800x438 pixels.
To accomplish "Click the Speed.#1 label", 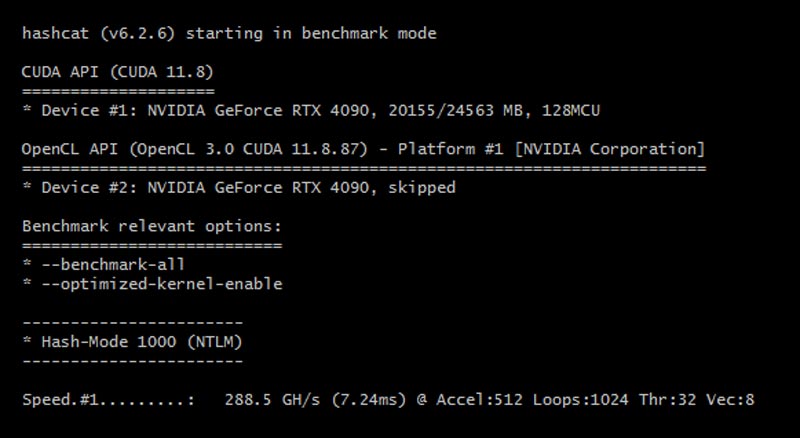I will (108, 400).
